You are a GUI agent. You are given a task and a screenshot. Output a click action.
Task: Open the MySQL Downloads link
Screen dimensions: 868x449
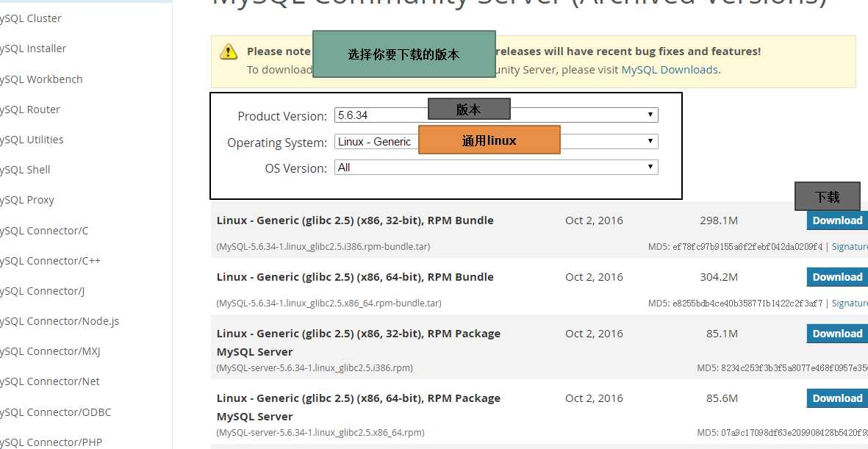(669, 70)
